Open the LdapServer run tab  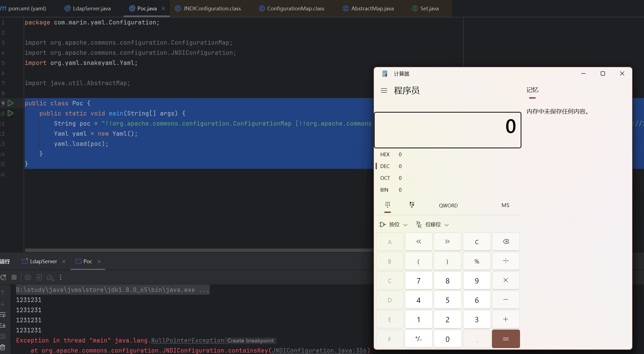tap(43, 261)
